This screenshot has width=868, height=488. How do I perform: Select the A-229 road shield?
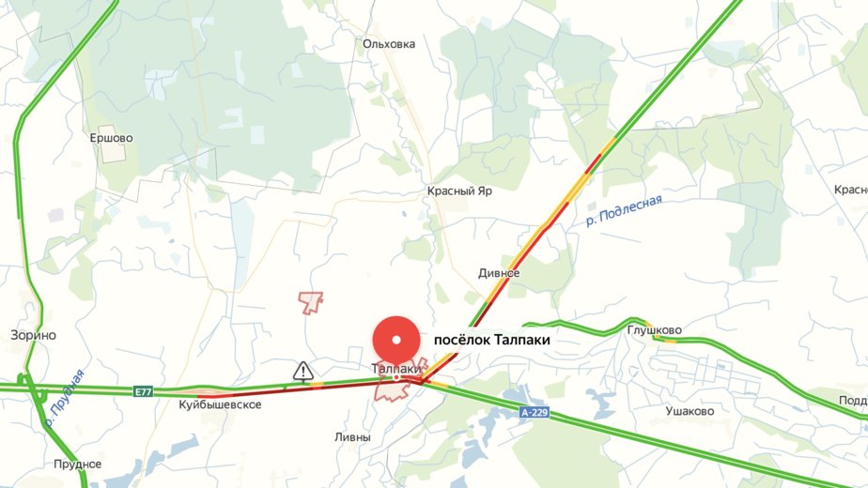coord(535,412)
